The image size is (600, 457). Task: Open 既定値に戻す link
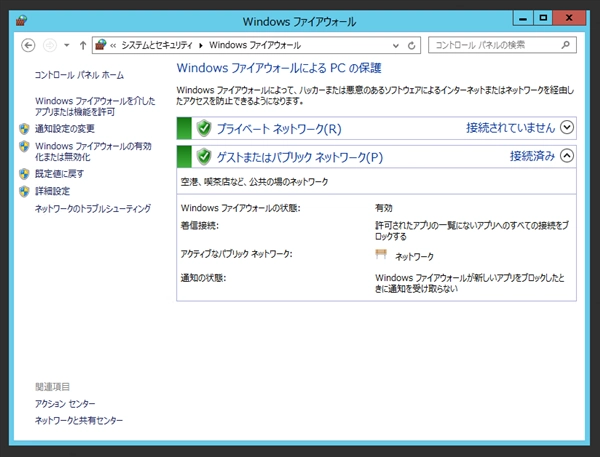pyautogui.click(x=59, y=174)
